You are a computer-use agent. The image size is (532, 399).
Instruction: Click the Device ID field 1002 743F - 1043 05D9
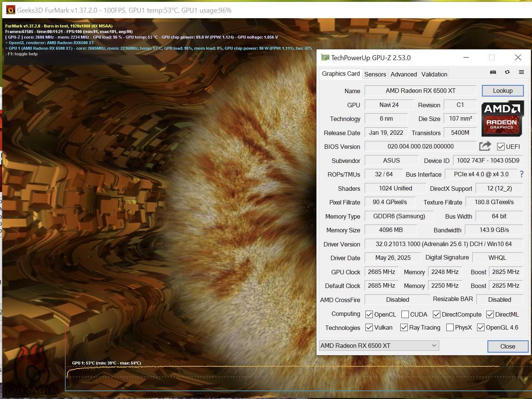488,160
